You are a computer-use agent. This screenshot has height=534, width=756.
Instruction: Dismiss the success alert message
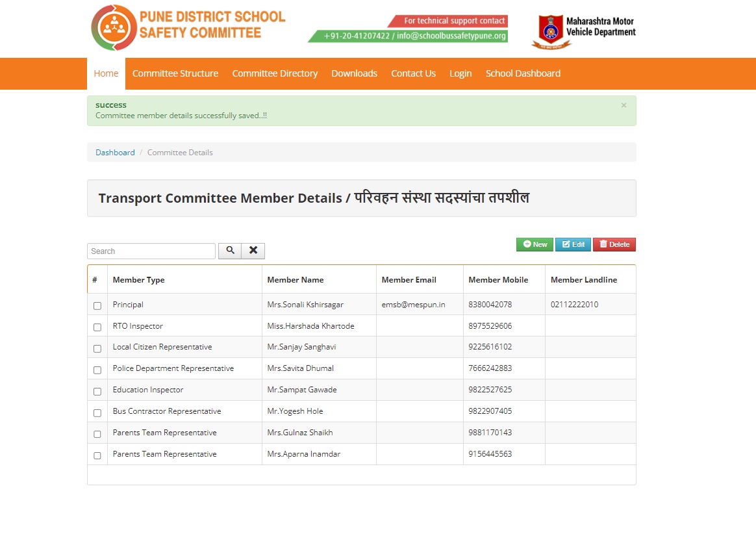(624, 105)
